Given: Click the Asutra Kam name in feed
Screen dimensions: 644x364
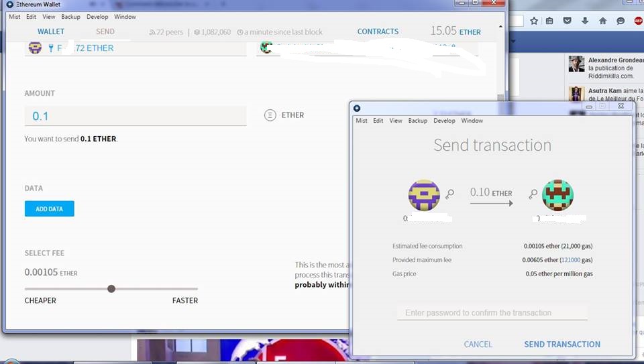Looking at the screenshot, I should tap(604, 90).
